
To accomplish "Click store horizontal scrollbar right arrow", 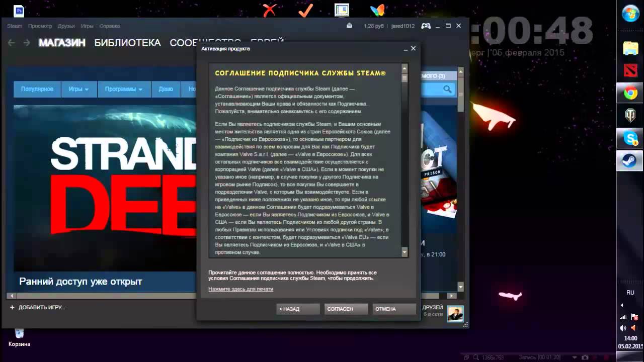I will (451, 296).
